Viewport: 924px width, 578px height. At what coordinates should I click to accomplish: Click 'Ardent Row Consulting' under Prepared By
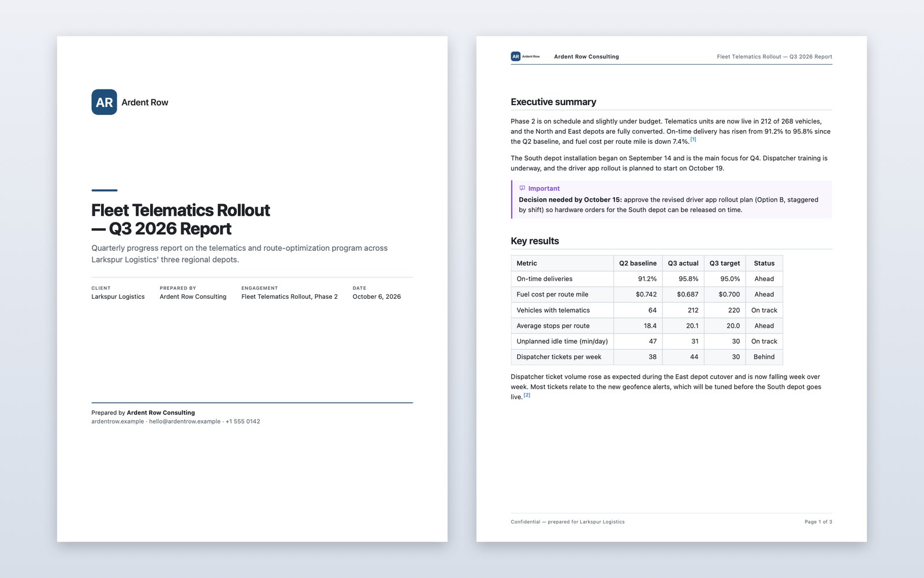pyautogui.click(x=193, y=297)
